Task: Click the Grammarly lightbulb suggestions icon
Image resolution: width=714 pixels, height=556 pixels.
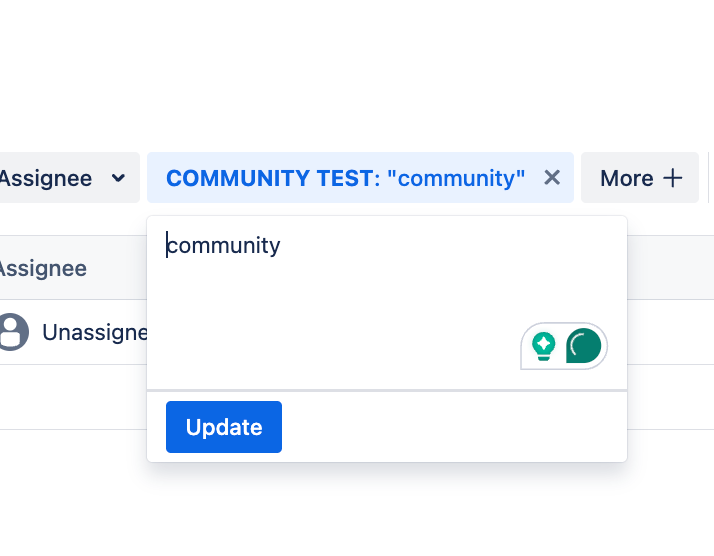Action: tap(544, 346)
